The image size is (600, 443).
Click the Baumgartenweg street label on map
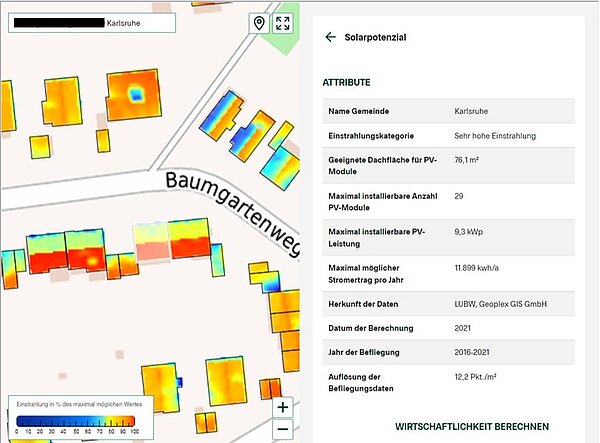[x=233, y=213]
